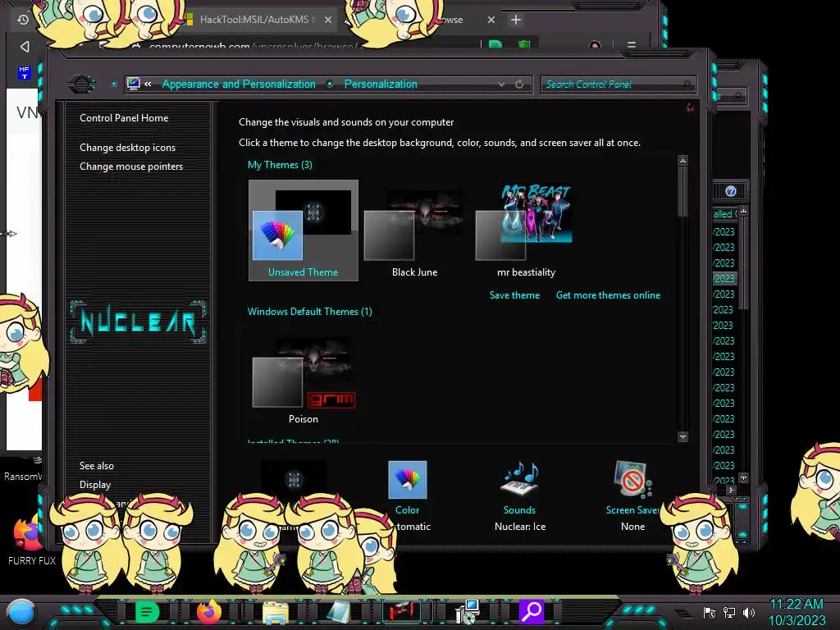
Task: Open the Display link under See also
Action: pyautogui.click(x=95, y=484)
